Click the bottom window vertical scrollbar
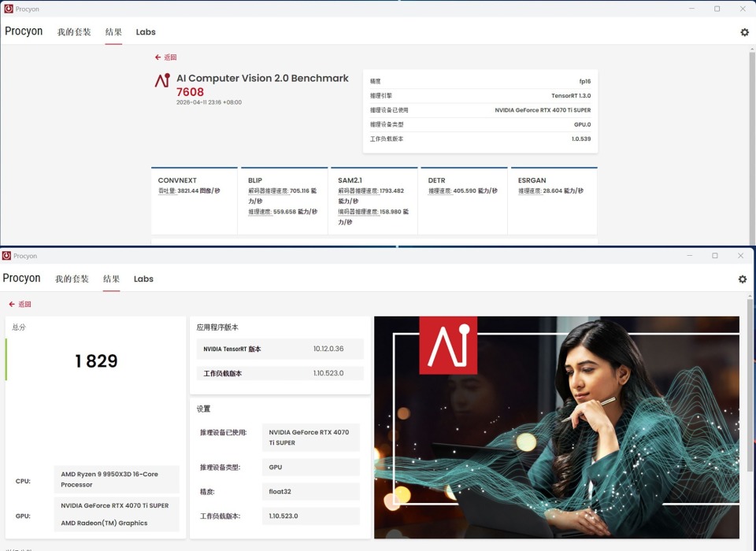Image resolution: width=756 pixels, height=551 pixels. [750, 386]
